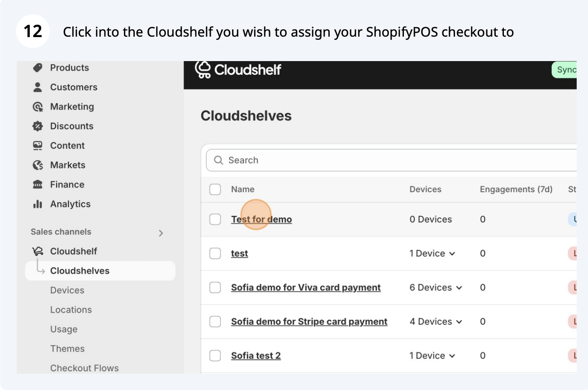
Task: Open the Devices menu item
Action: click(67, 290)
